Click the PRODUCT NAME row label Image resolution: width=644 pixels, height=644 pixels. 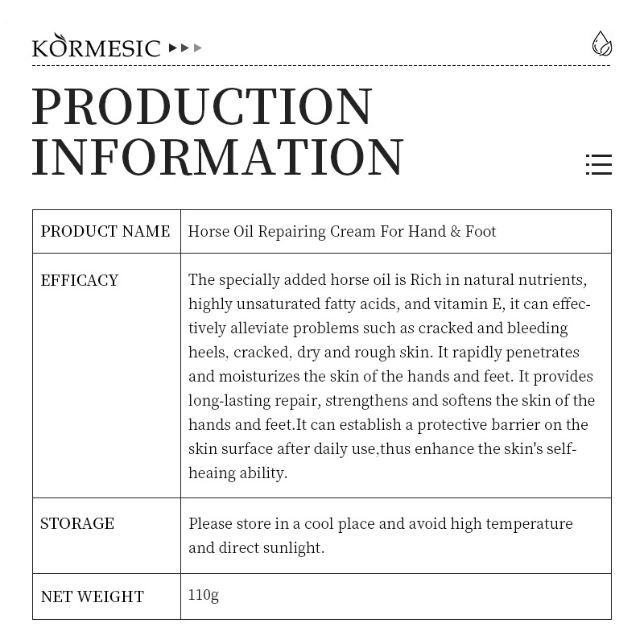pos(105,232)
